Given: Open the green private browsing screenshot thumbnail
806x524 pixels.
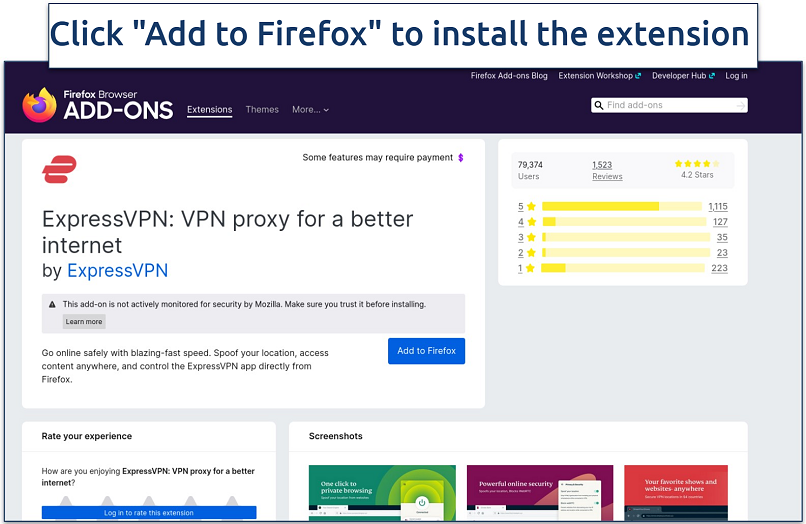Looking at the screenshot, I should [x=382, y=492].
